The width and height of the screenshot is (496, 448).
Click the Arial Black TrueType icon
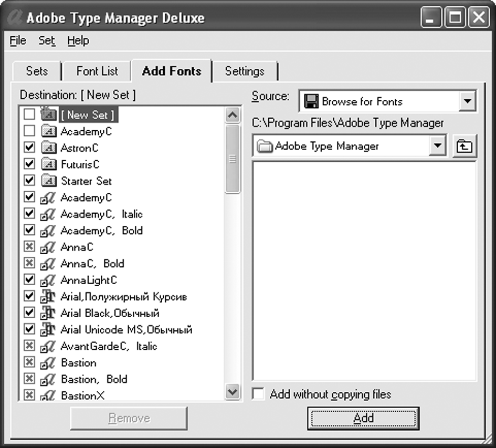point(48,313)
